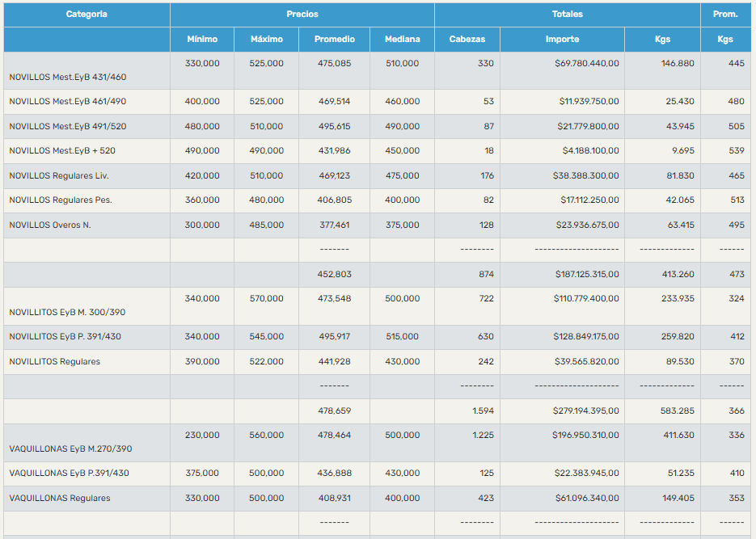Click the VAQUILLONAS EyB M.270/390 category cell
The height and width of the screenshot is (539, 756).
(x=70, y=449)
